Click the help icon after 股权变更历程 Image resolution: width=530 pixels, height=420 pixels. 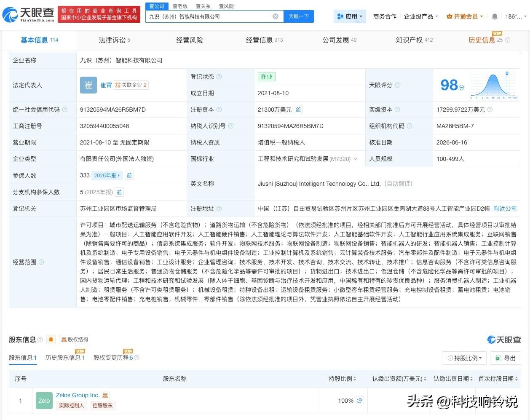pos(137,358)
